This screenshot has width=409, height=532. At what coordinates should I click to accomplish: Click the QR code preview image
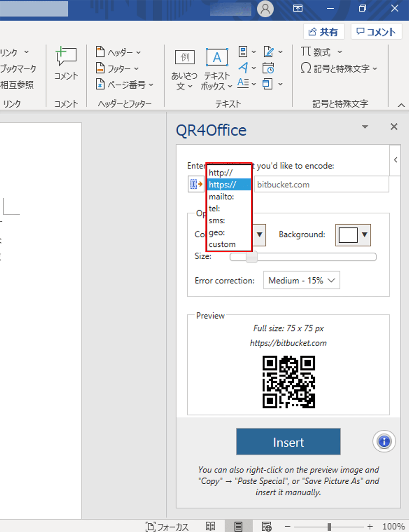[x=289, y=381]
